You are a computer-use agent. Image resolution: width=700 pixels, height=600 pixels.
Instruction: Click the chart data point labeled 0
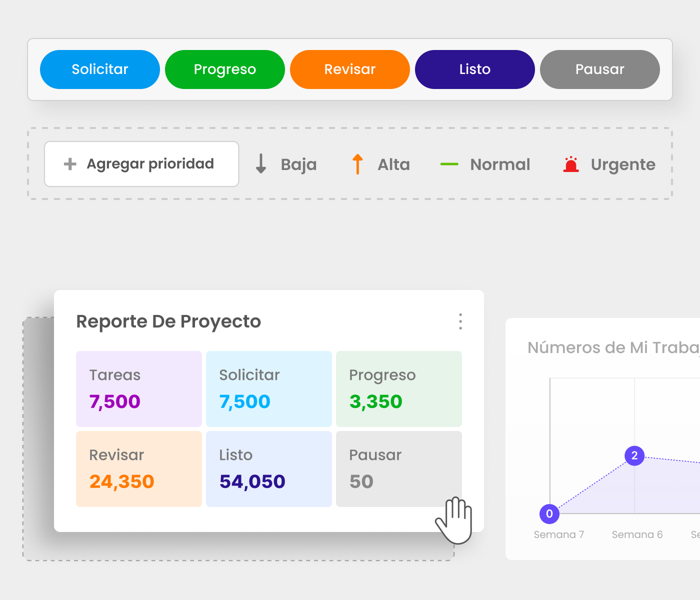[549, 513]
